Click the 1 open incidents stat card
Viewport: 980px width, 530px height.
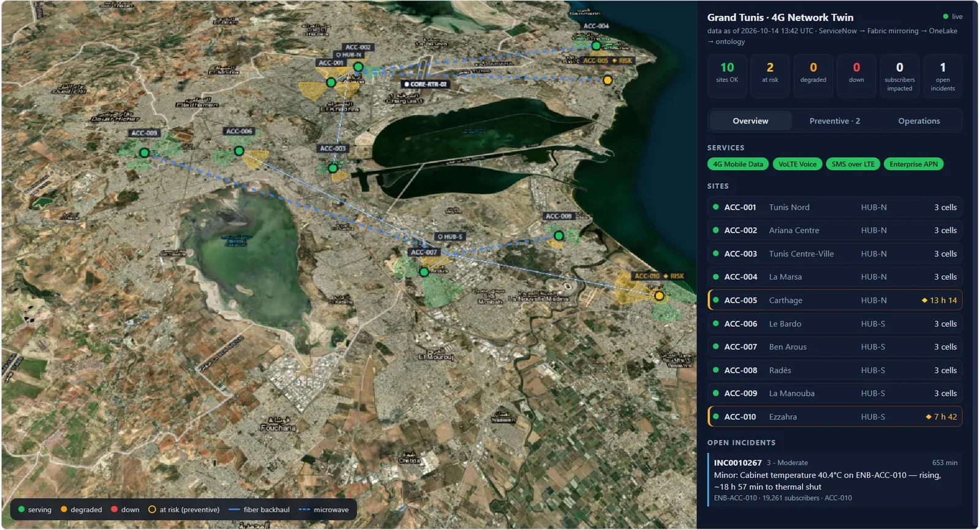coord(943,76)
